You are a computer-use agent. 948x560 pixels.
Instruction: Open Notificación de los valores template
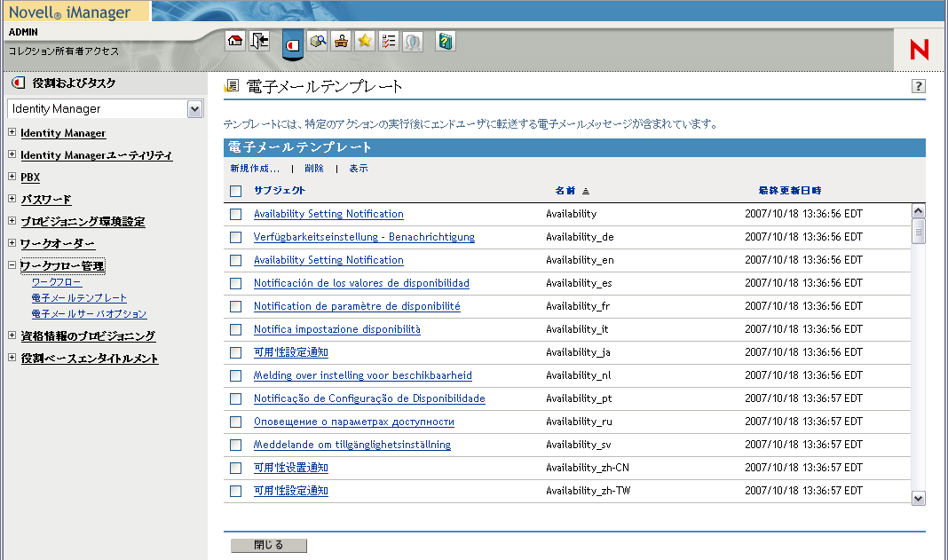click(361, 283)
